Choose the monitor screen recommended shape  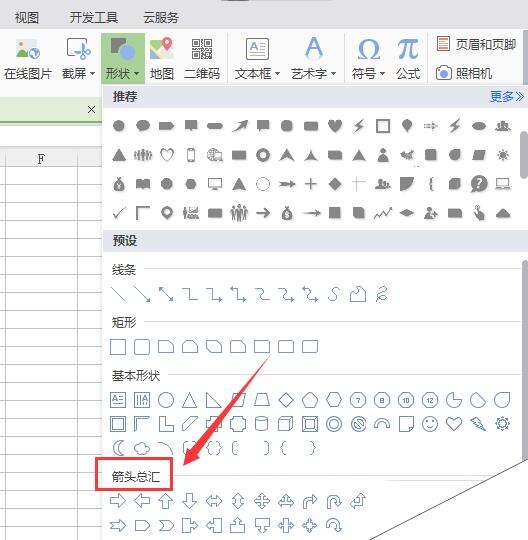click(x=215, y=184)
